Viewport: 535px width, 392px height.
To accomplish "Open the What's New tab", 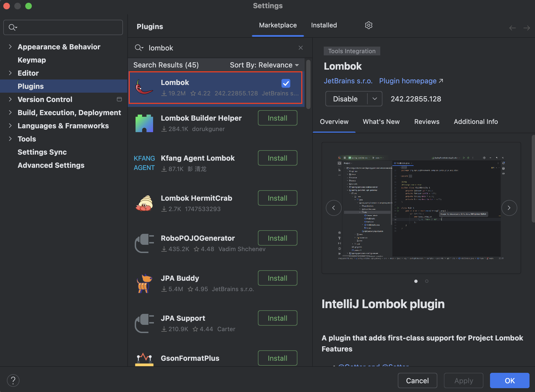I will (x=381, y=122).
